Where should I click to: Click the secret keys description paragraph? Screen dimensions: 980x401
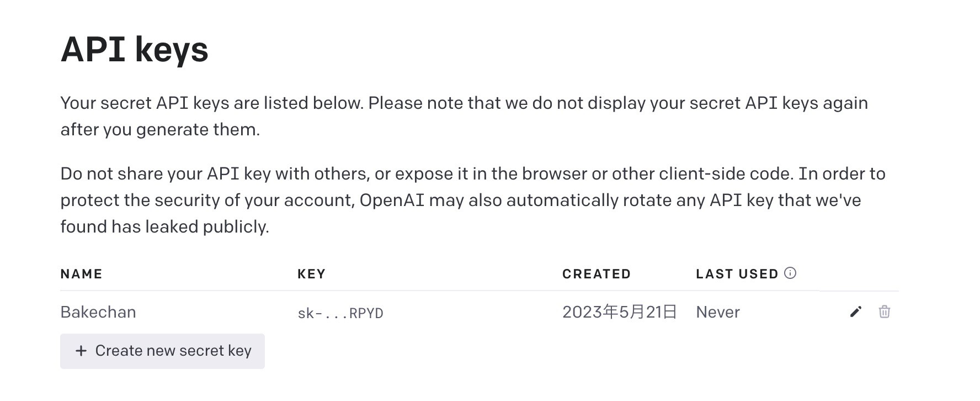coord(464,116)
